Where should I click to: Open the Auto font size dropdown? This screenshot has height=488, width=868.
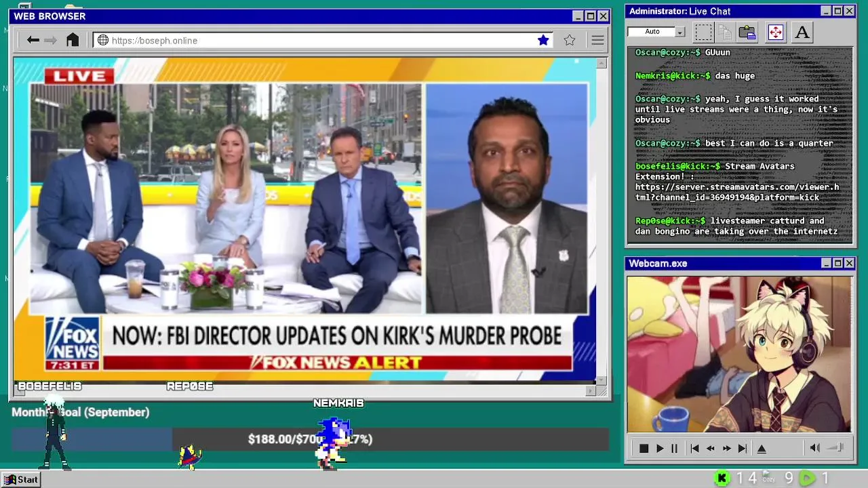(680, 32)
